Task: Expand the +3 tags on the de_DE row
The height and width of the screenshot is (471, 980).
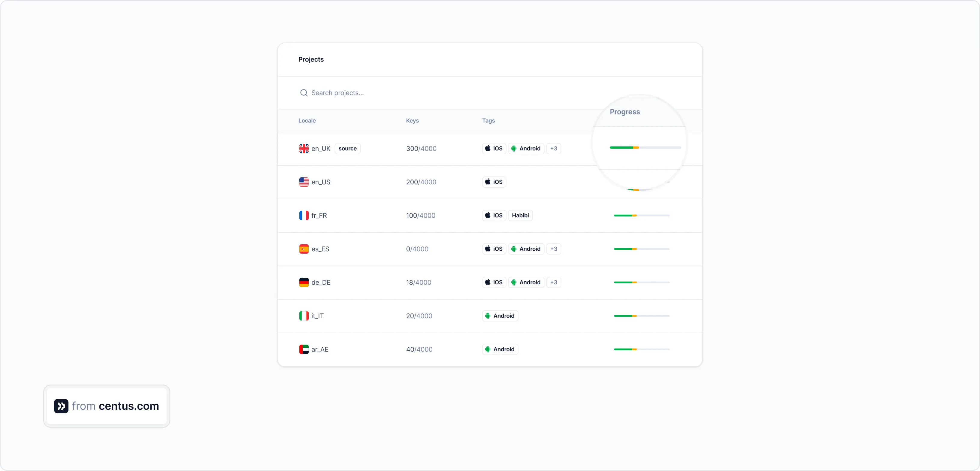Action: pos(554,282)
